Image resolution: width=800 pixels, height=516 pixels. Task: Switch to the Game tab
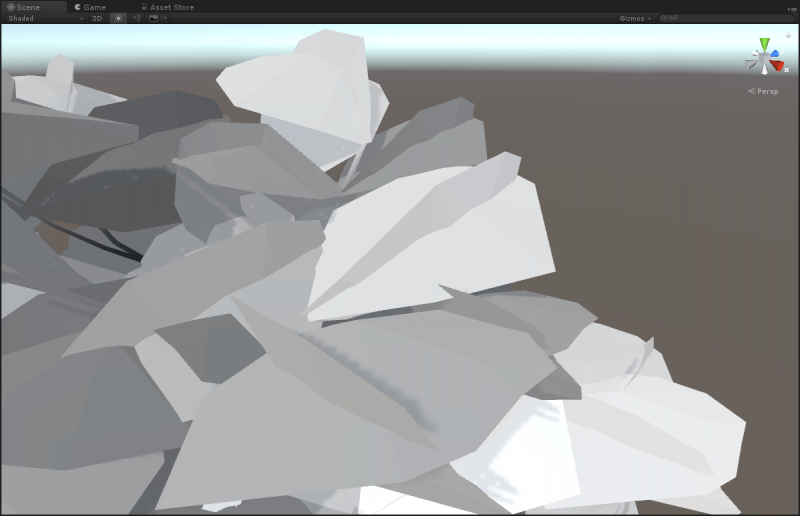pos(90,7)
